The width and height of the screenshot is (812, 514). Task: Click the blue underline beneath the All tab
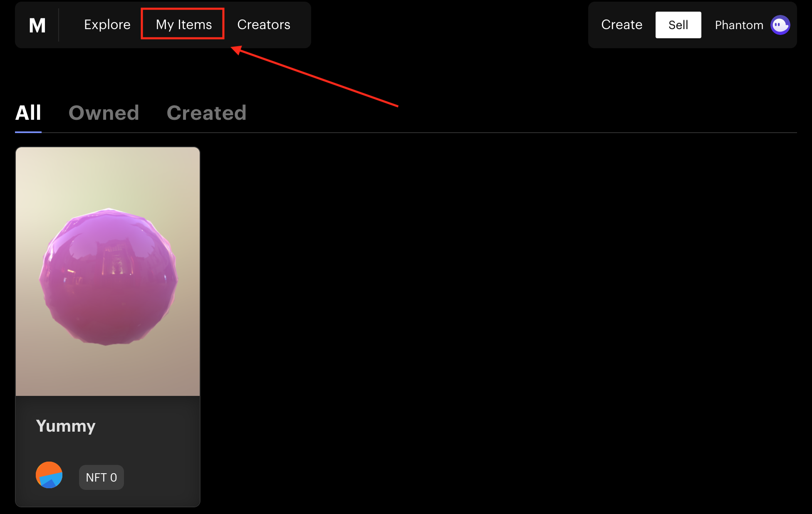[28, 132]
